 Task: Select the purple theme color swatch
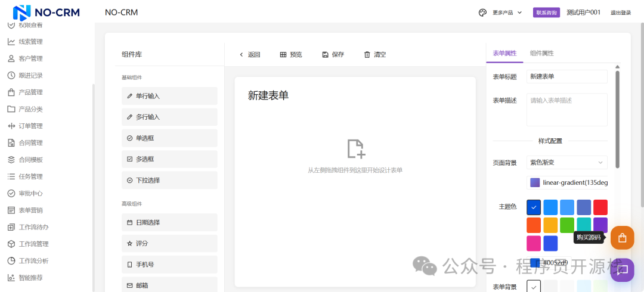pos(600,225)
